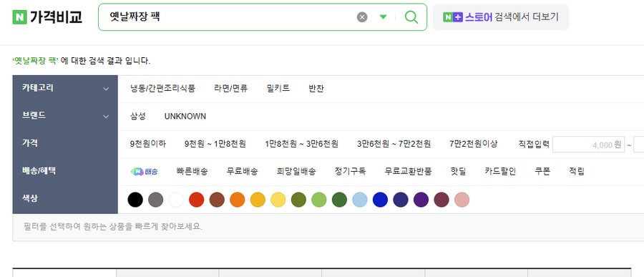Pick the bright blue color swatch
644x277 pixels.
tap(381, 200)
